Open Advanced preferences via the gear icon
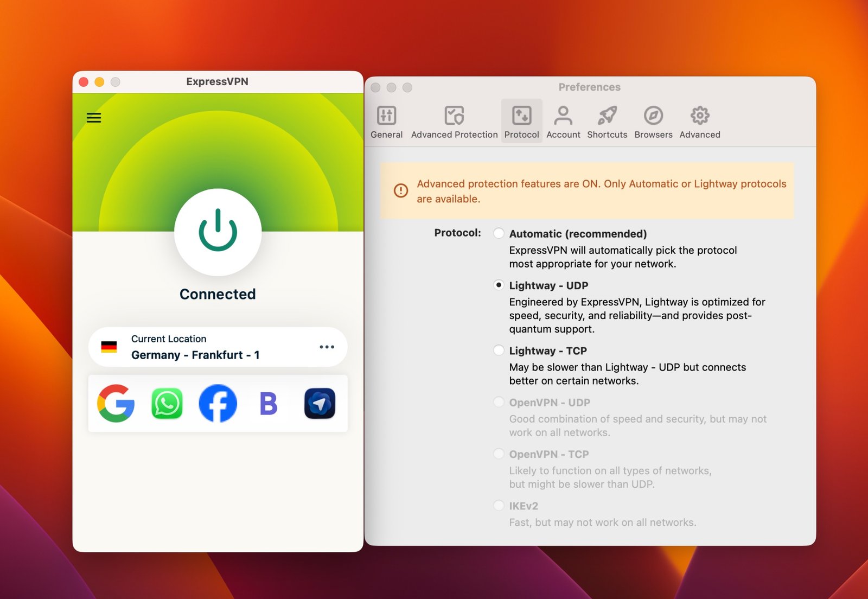The image size is (868, 599). (x=699, y=120)
